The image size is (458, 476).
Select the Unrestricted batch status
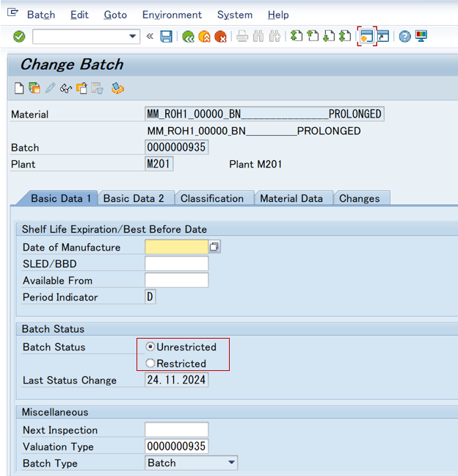(150, 347)
